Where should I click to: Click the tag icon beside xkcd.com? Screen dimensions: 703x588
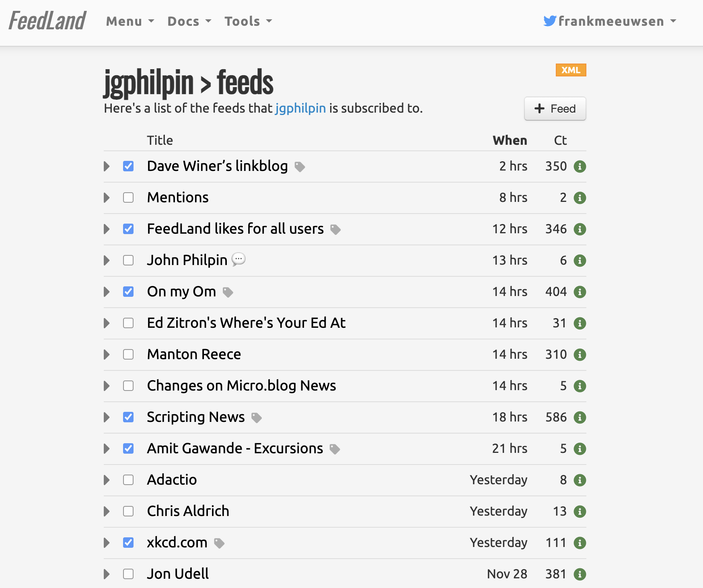tap(219, 543)
